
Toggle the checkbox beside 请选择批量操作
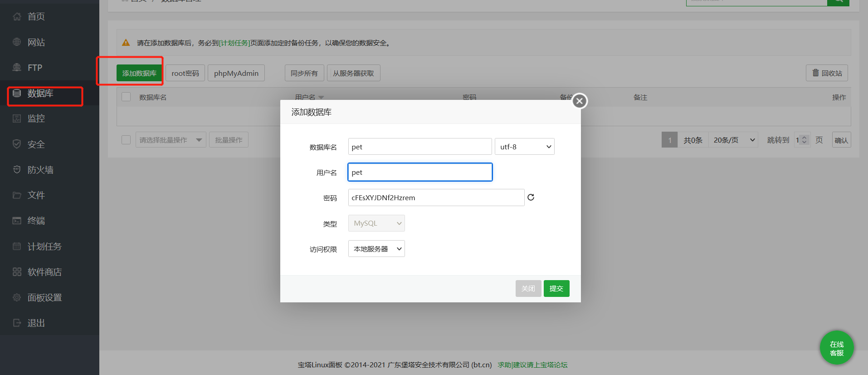[x=126, y=140]
